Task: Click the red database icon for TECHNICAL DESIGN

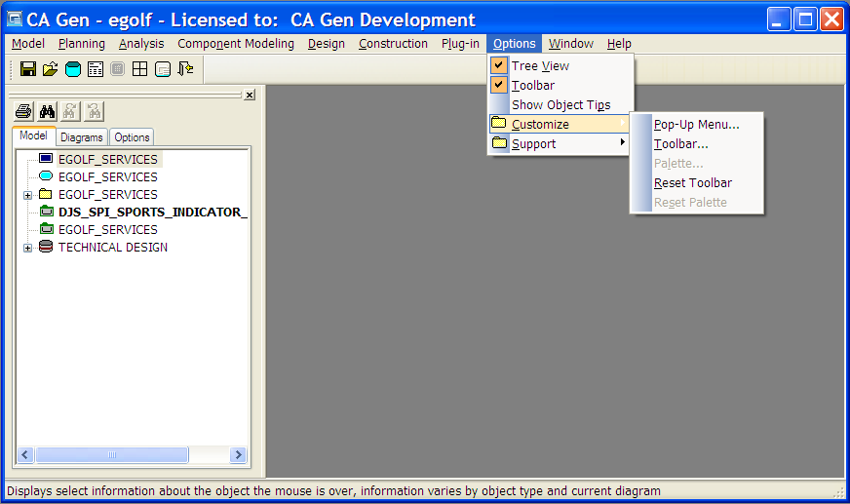Action: click(x=46, y=247)
